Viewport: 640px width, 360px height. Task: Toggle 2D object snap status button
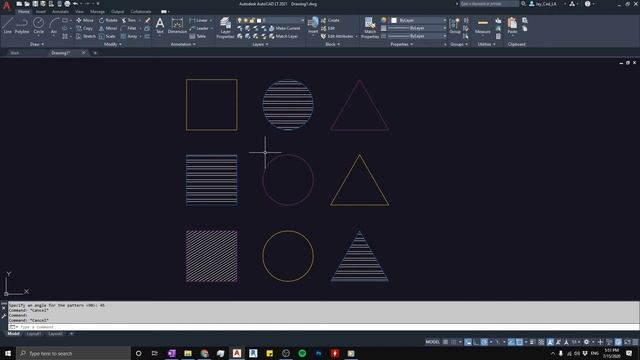(x=519, y=342)
